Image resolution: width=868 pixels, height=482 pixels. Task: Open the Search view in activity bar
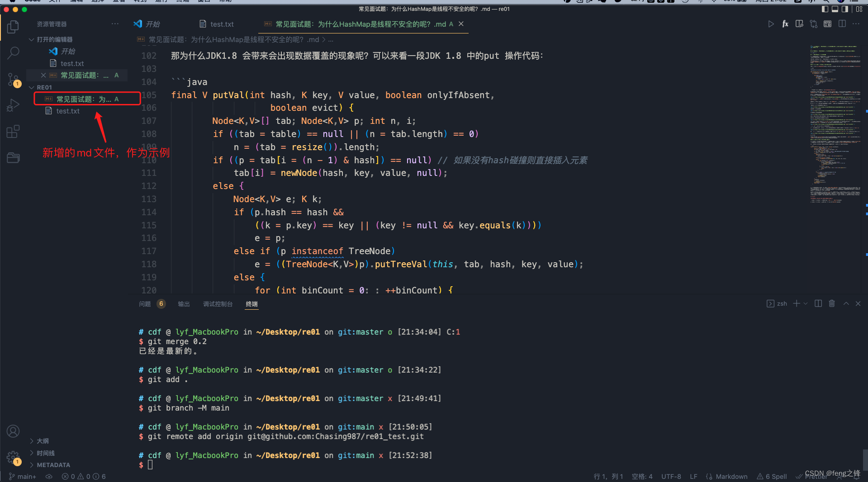(x=13, y=53)
